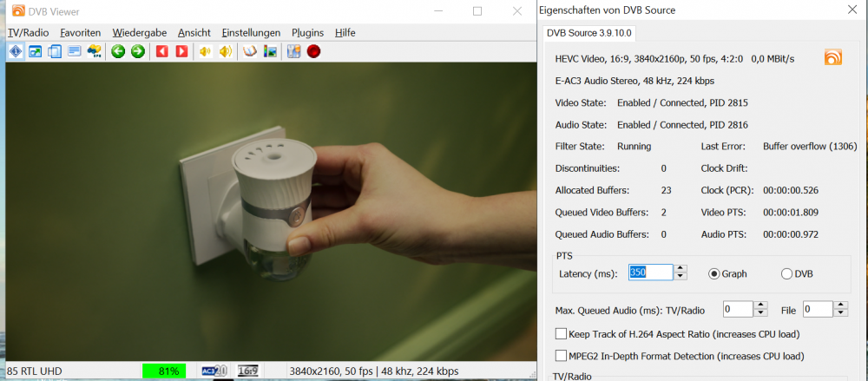Select the Graph radio button
Screen dimensions: 868x381
click(x=714, y=273)
